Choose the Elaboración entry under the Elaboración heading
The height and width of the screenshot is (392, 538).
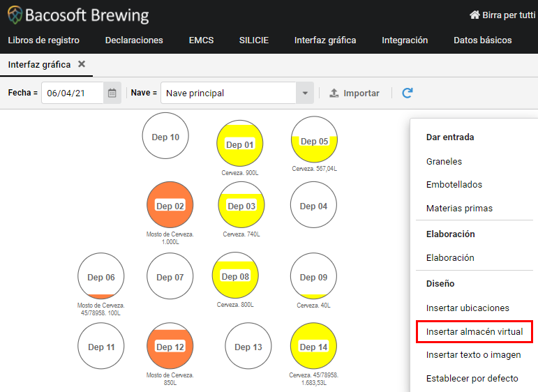pos(450,257)
